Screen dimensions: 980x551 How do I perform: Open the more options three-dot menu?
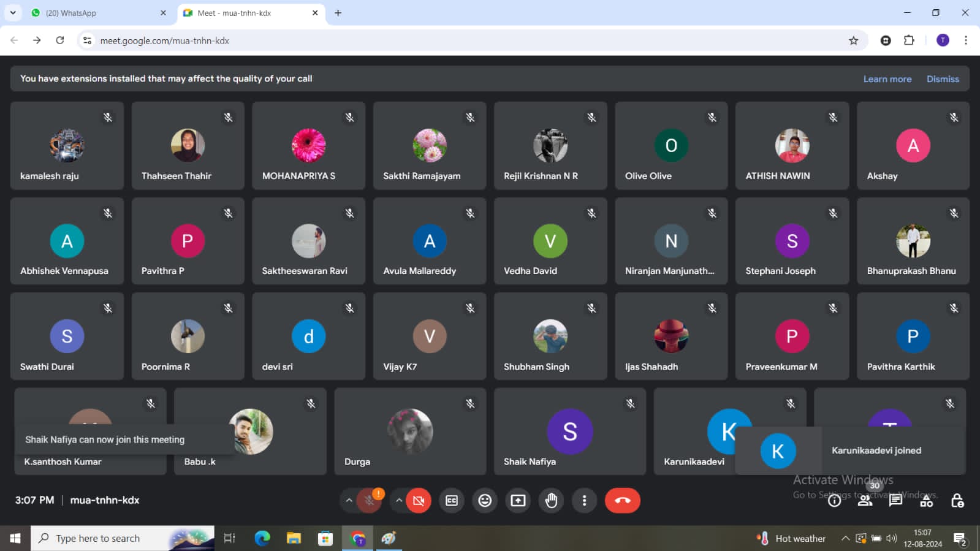(x=584, y=501)
